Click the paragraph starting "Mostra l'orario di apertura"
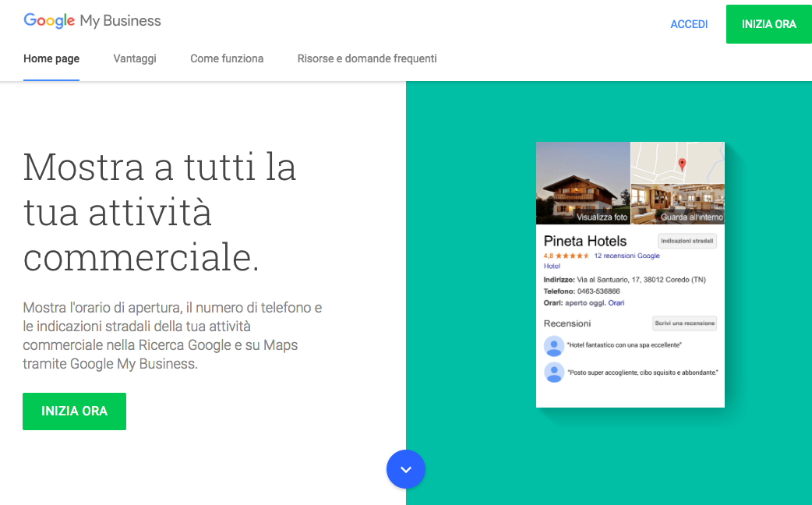The height and width of the screenshot is (505, 812). [x=172, y=336]
